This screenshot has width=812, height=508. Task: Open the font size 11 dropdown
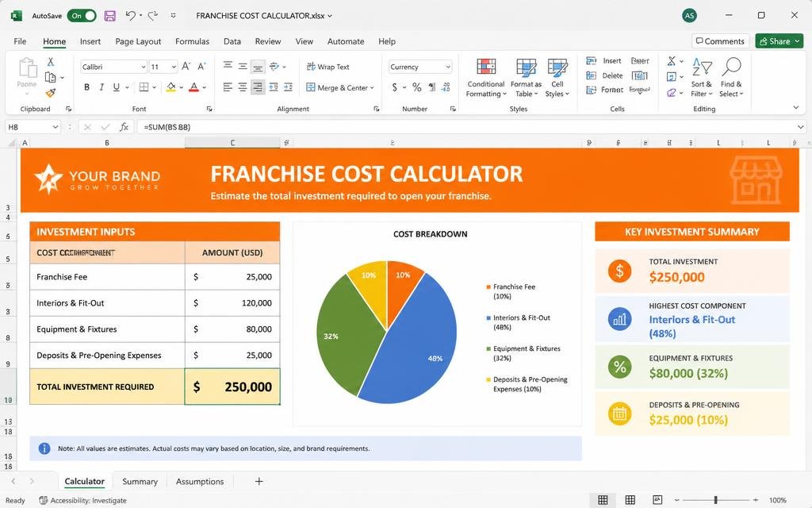pos(174,67)
